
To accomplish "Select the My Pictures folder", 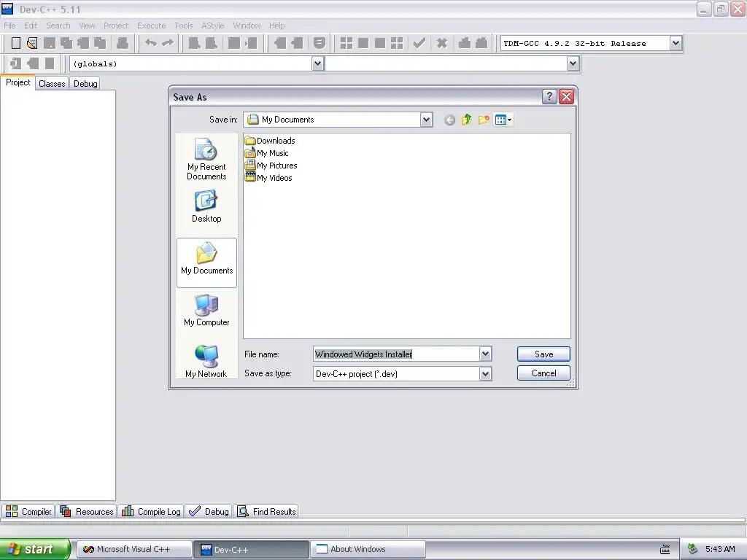I will (x=271, y=166).
